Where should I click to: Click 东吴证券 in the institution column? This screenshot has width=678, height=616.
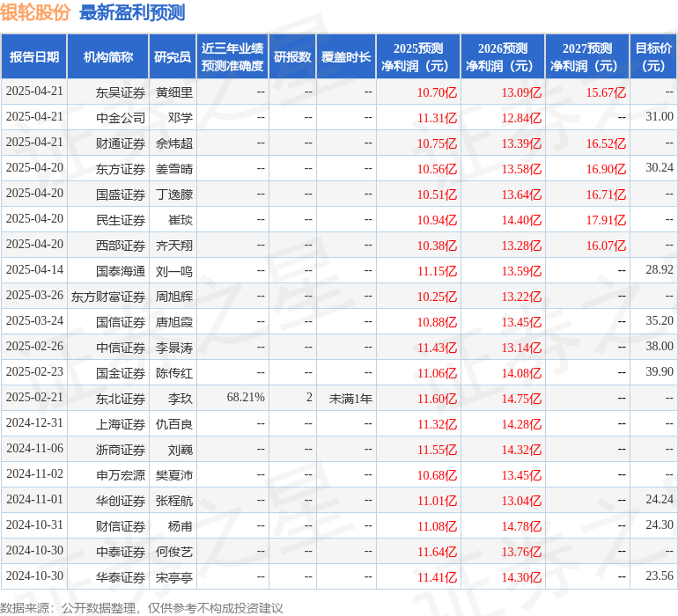tap(121, 92)
